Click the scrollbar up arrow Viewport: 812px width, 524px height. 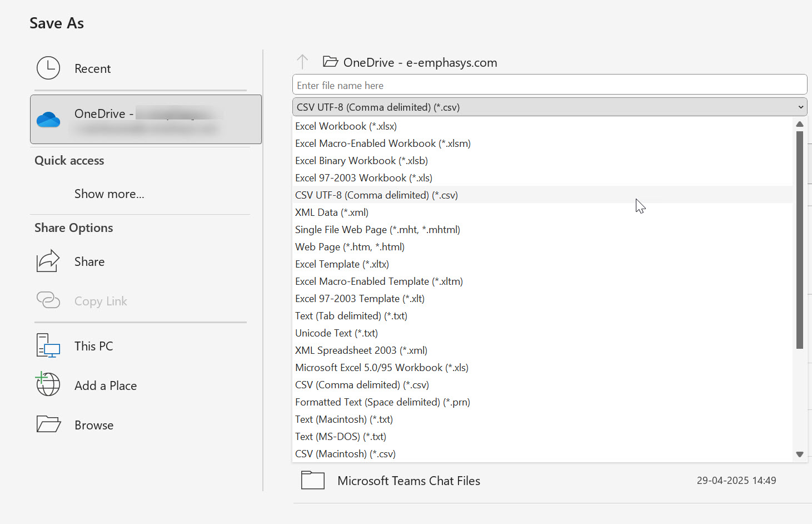pyautogui.click(x=800, y=124)
